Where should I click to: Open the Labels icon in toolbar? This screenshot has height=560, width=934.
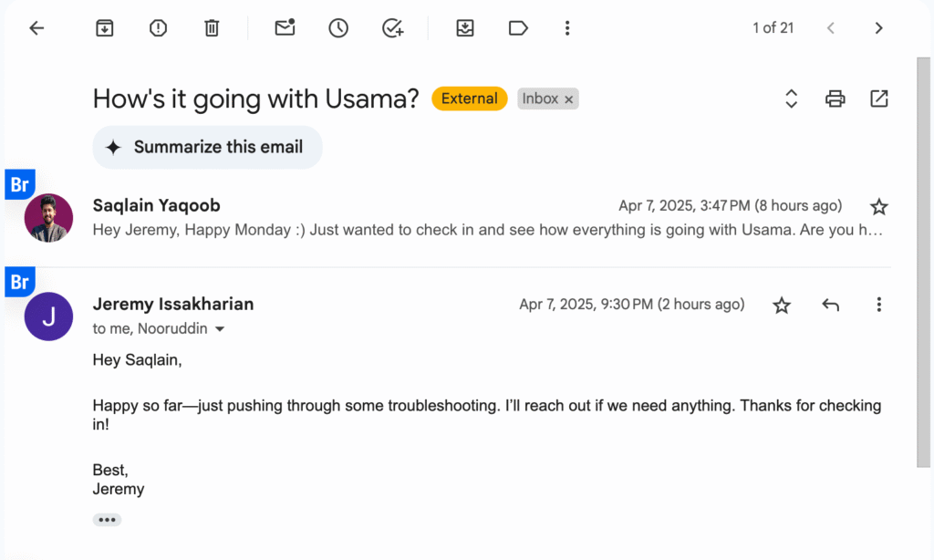click(518, 28)
